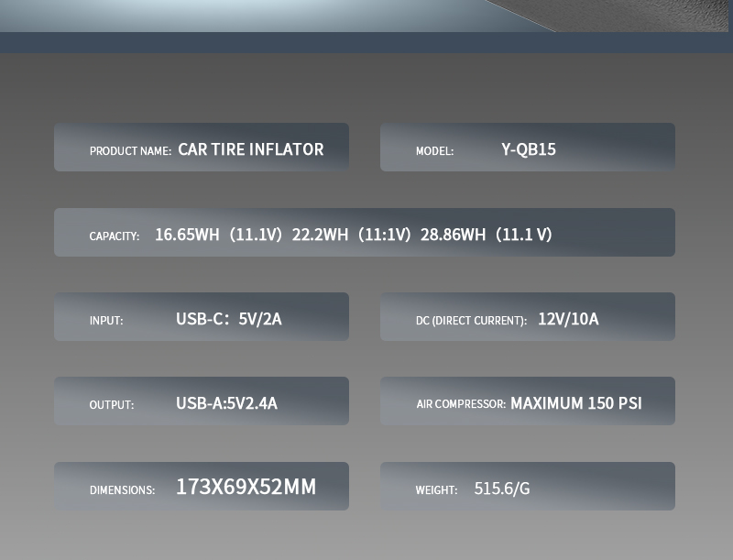Click the Y-QB15 model number
This screenshot has width=733, height=560.
tap(528, 149)
